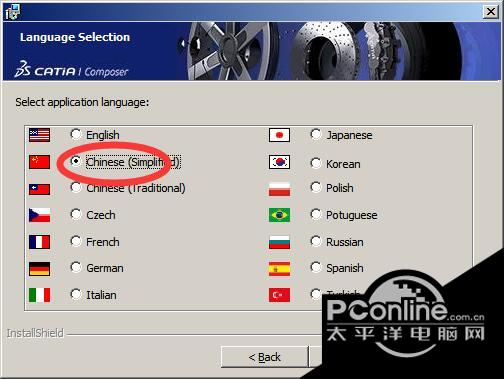Select the French radio button

(x=76, y=241)
